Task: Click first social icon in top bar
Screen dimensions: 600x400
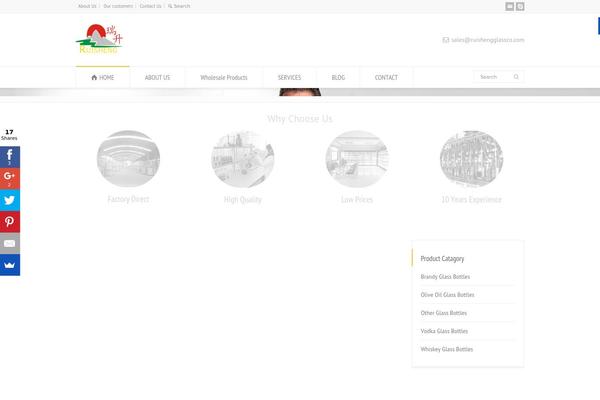Action: (x=510, y=6)
